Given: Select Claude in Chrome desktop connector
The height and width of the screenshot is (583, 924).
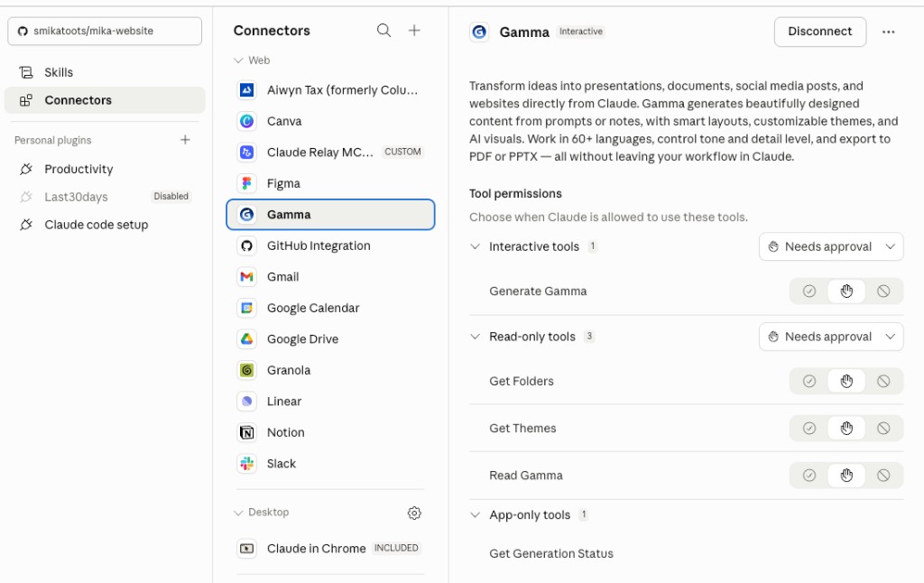Looking at the screenshot, I should coord(316,549).
